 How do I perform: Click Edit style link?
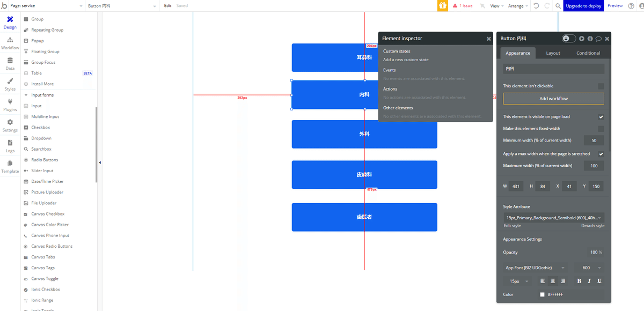click(512, 226)
